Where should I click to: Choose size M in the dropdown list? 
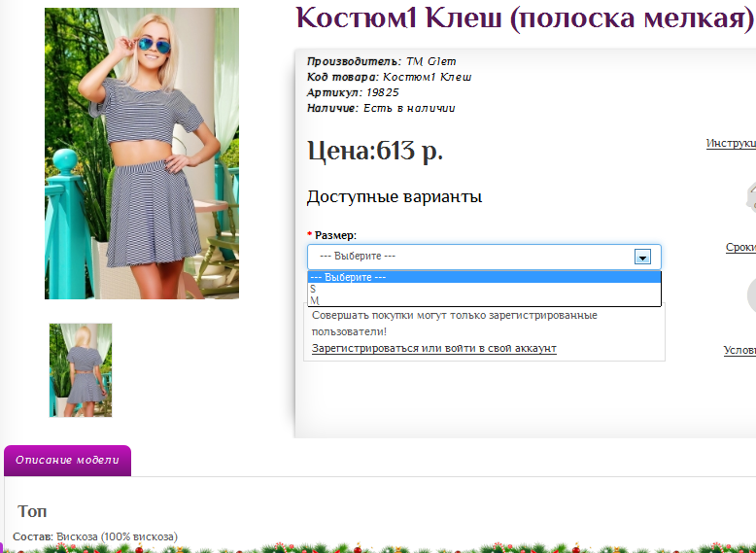[484, 300]
